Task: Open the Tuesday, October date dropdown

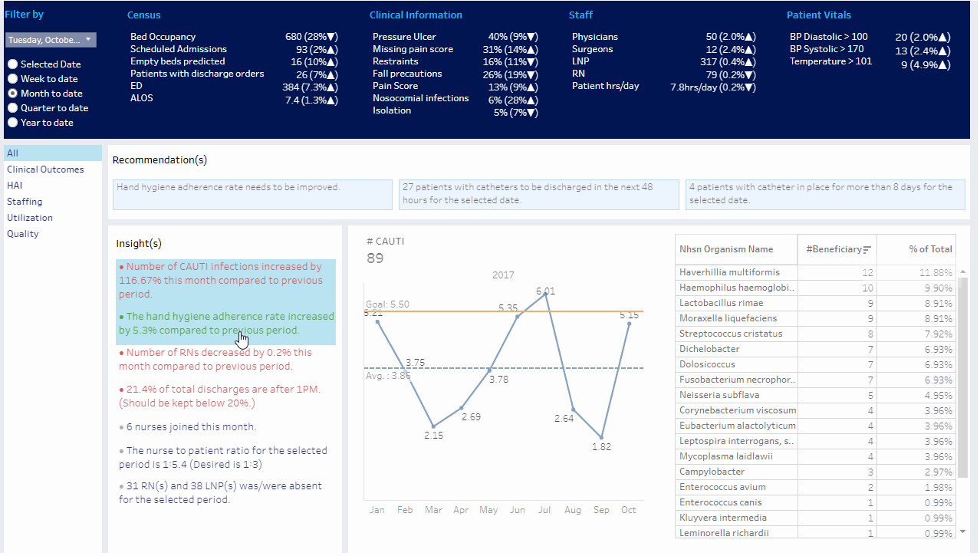Action: tap(51, 40)
